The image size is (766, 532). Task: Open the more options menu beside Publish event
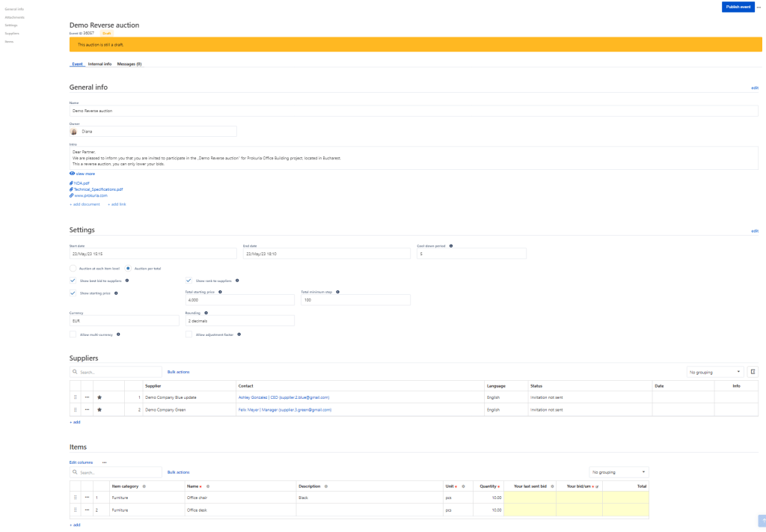(759, 7)
